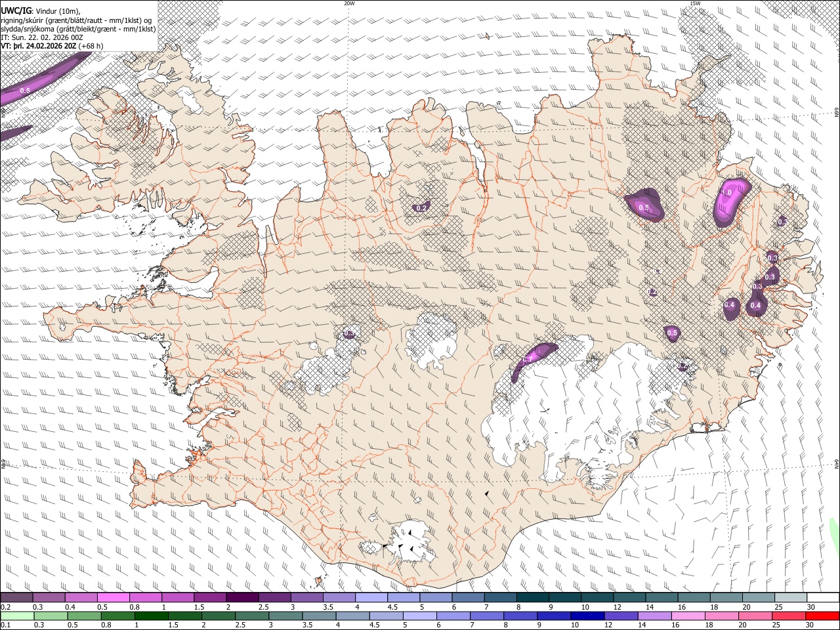Click the darkest green swatch between 1 and 1.5
This screenshot has height=630, width=840.
pyautogui.click(x=152, y=616)
